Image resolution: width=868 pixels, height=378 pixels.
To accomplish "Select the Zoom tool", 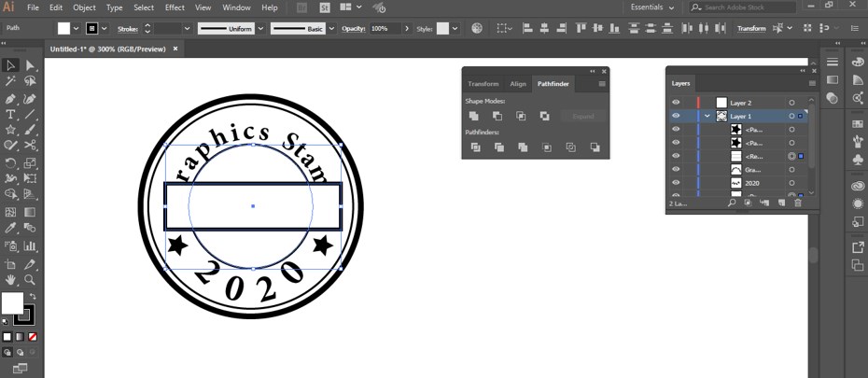I will 30,279.
